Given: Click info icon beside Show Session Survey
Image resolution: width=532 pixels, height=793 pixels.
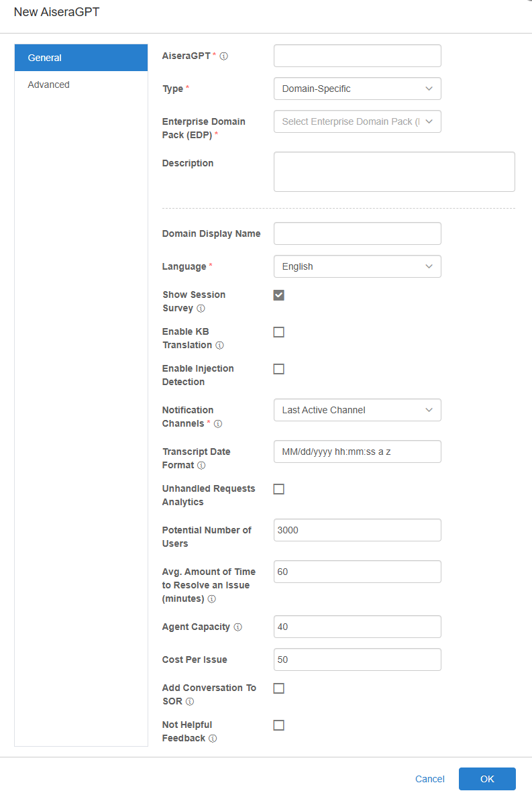Looking at the screenshot, I should [x=201, y=309].
